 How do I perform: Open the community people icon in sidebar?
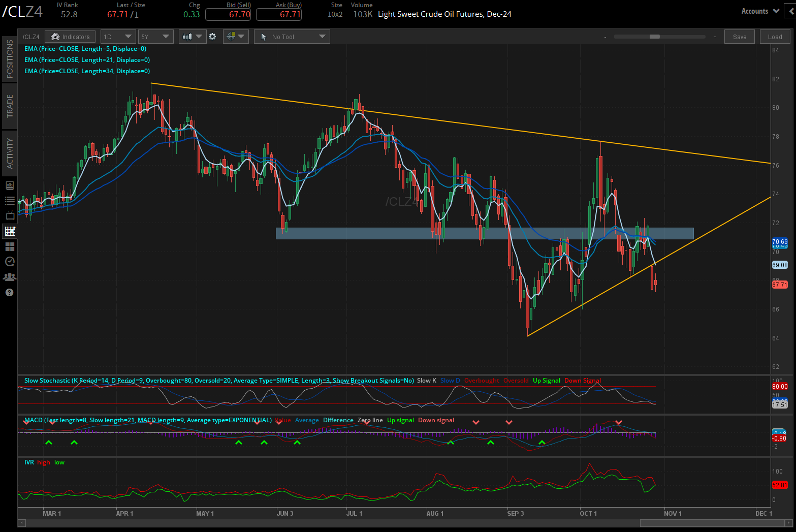click(x=10, y=277)
